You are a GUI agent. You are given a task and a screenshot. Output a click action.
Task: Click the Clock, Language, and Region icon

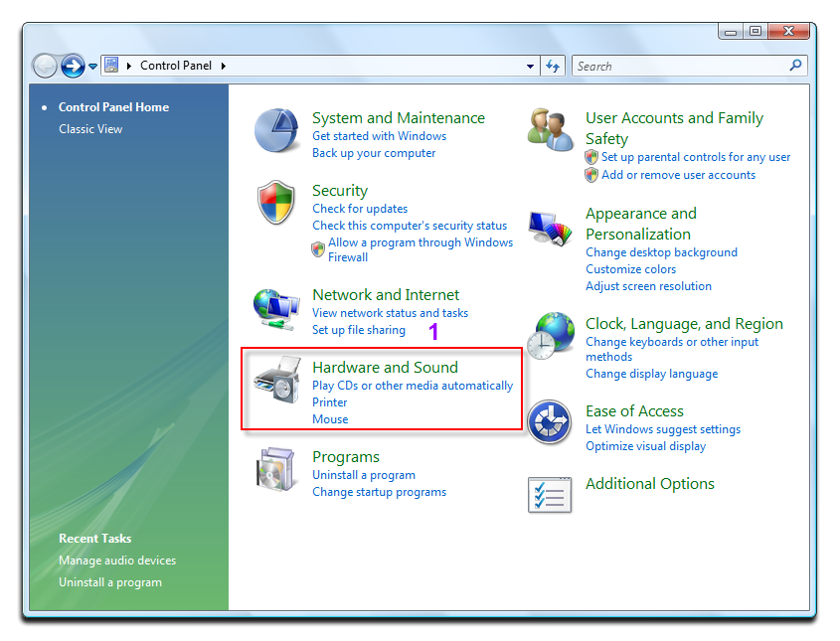click(x=550, y=336)
